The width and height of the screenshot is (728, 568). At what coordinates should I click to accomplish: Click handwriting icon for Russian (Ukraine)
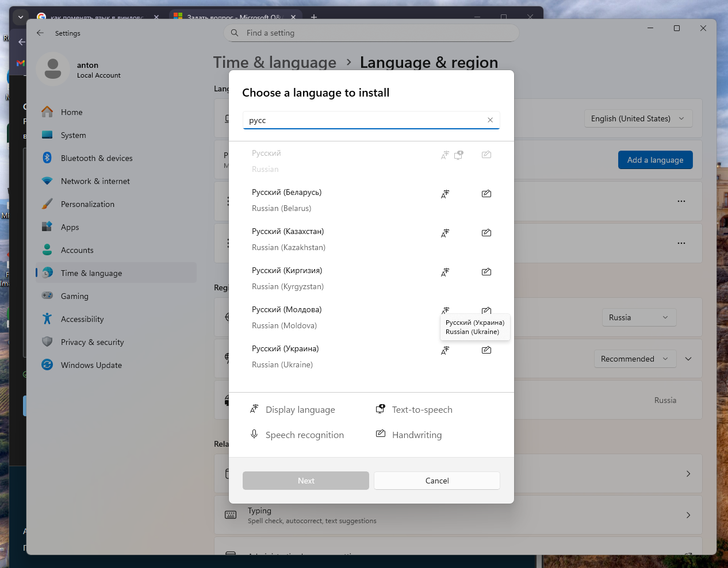pyautogui.click(x=486, y=350)
